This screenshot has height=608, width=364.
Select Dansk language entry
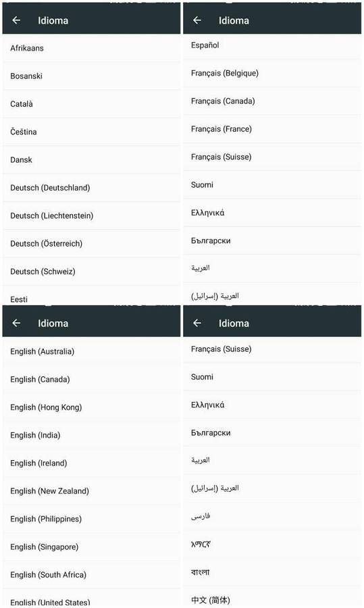[x=91, y=159]
